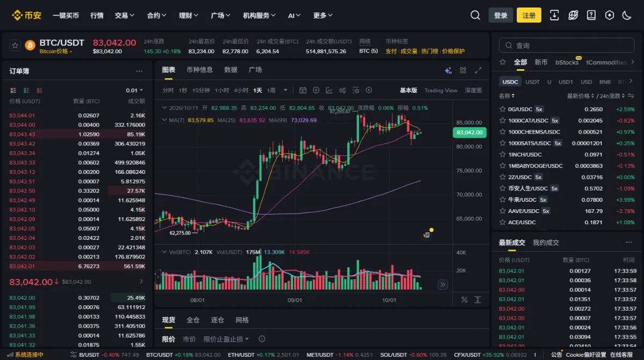Image resolution: width=644 pixels, height=360 pixels.
Task: Open chart AI sparkle icon
Action: 448,70
